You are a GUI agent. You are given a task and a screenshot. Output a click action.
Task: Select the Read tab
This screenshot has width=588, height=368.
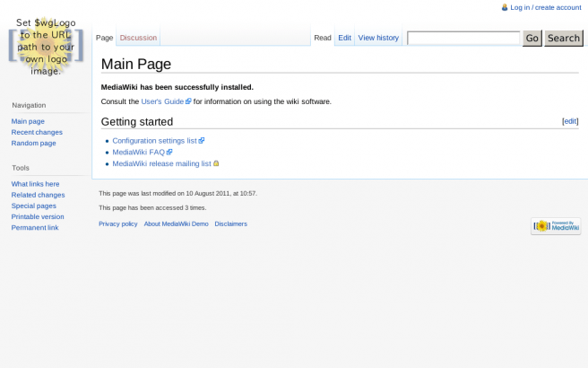click(323, 38)
